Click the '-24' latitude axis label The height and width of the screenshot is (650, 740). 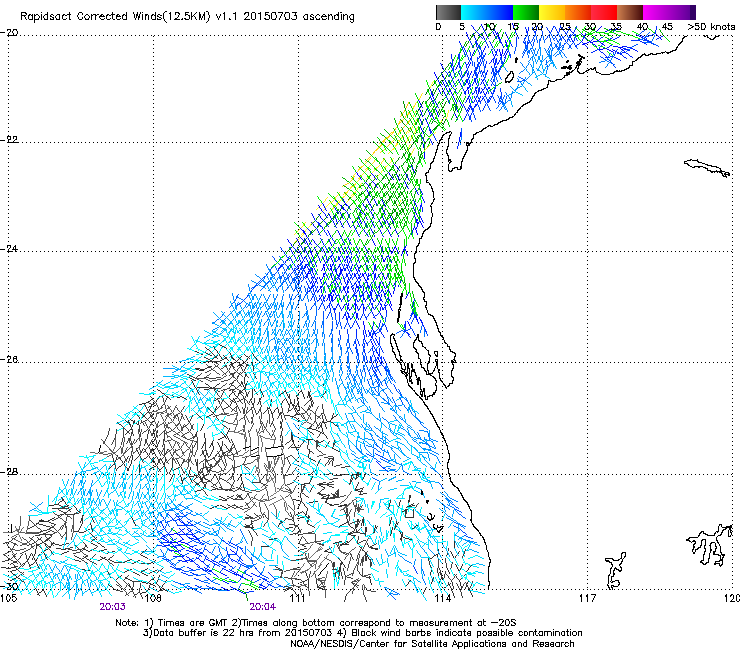pyautogui.click(x=9, y=249)
